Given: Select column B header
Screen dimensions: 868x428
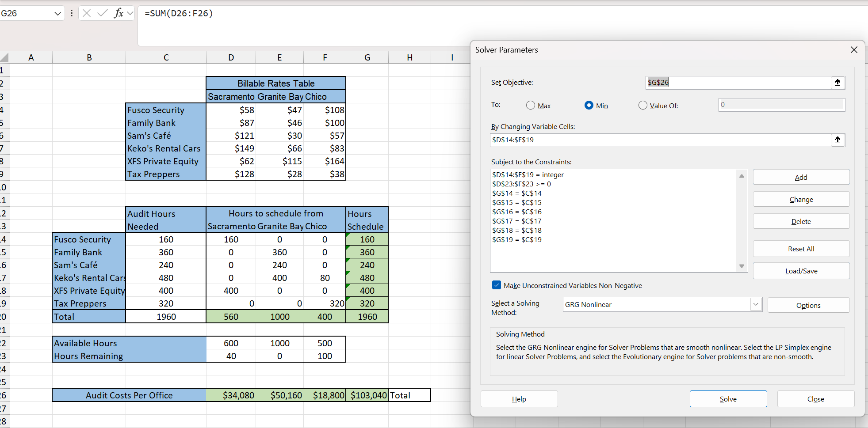Looking at the screenshot, I should click(89, 57).
